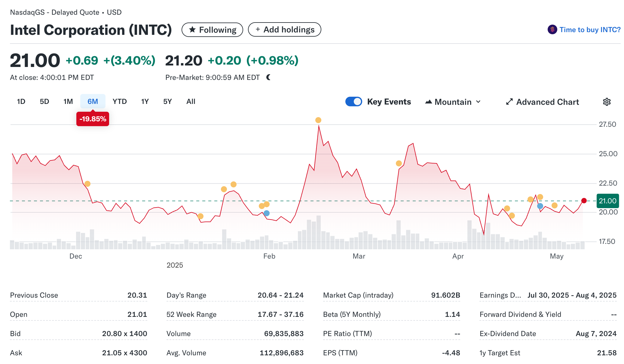Switch chart range to 1Y
The width and height of the screenshot is (624, 364).
click(x=145, y=102)
